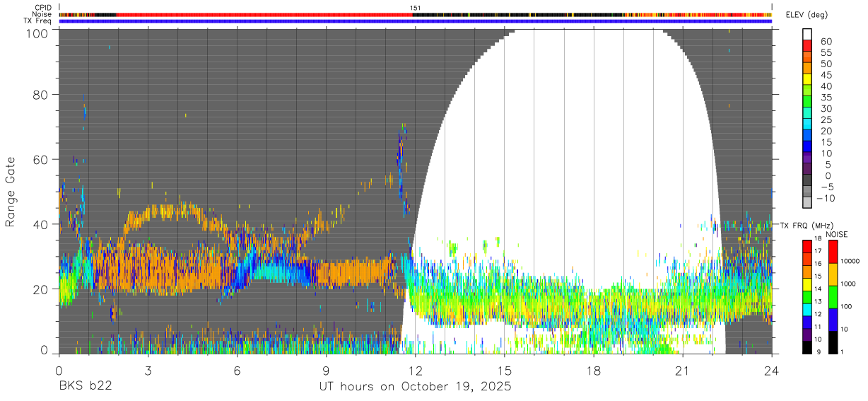Click the 'BKS b22' radar beam label
Viewport: 868px width, 401px height.
pos(85,387)
